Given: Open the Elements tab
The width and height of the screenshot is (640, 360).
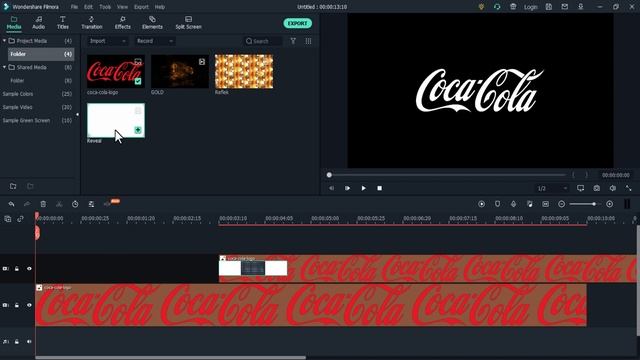Looking at the screenshot, I should click(x=152, y=23).
